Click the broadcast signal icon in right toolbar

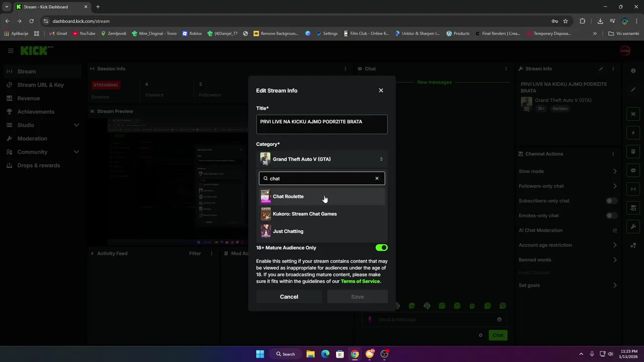633,189
